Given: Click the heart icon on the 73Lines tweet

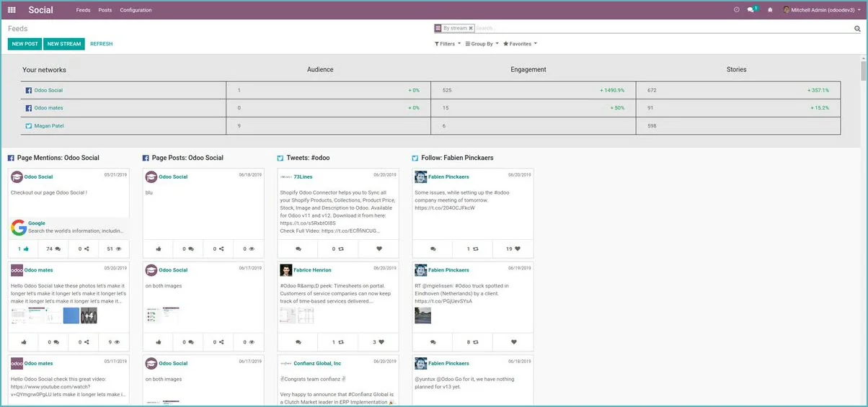Looking at the screenshot, I should [x=380, y=249].
